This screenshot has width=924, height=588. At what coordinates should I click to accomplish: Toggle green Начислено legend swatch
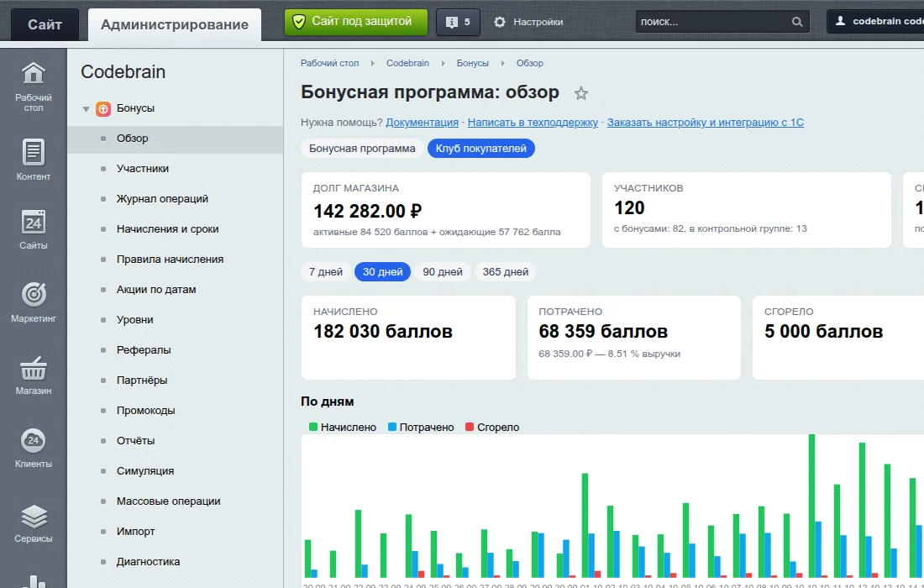tap(313, 427)
